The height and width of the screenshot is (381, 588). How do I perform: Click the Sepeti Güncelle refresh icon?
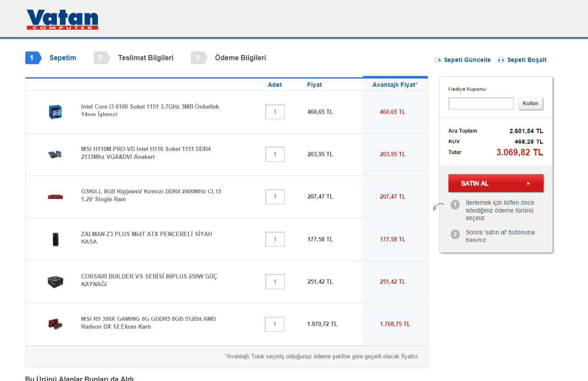(x=438, y=60)
